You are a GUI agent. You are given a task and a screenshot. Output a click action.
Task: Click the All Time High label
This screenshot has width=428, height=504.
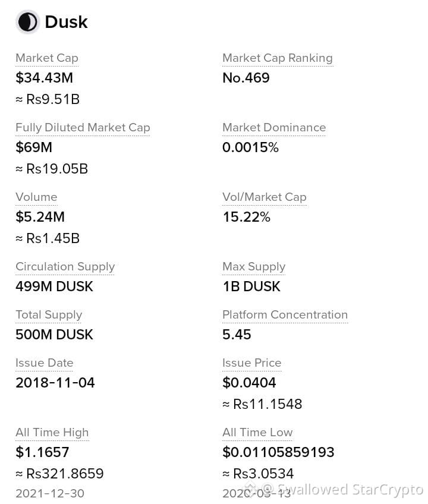(52, 433)
